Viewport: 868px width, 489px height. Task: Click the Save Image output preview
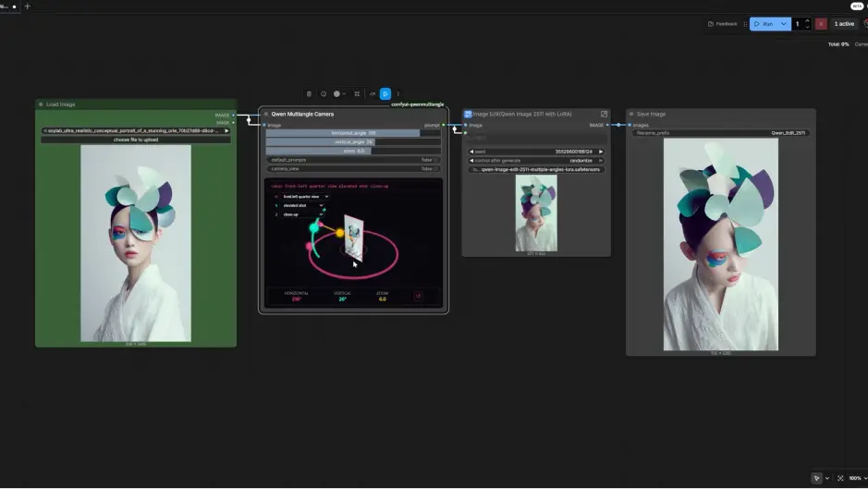pyautogui.click(x=721, y=244)
